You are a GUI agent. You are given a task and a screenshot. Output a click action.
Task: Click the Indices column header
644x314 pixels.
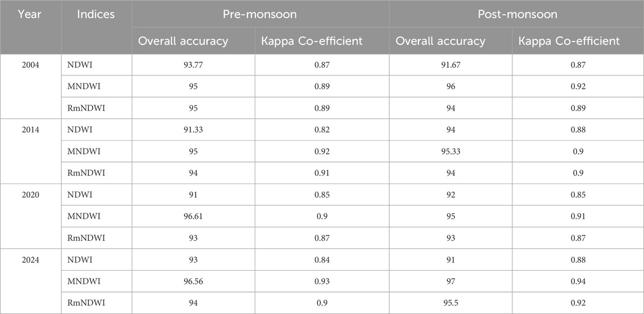96,15
